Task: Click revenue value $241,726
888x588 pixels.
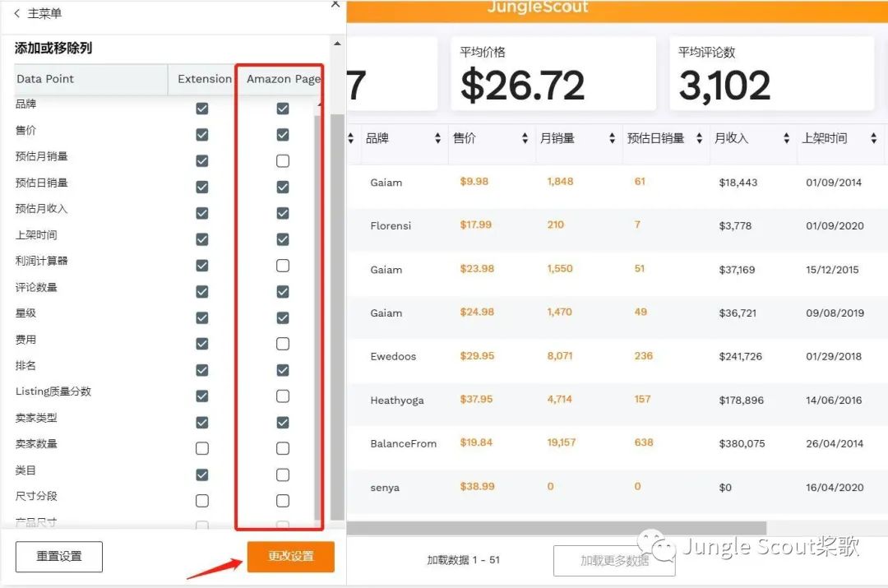Action: coord(740,357)
